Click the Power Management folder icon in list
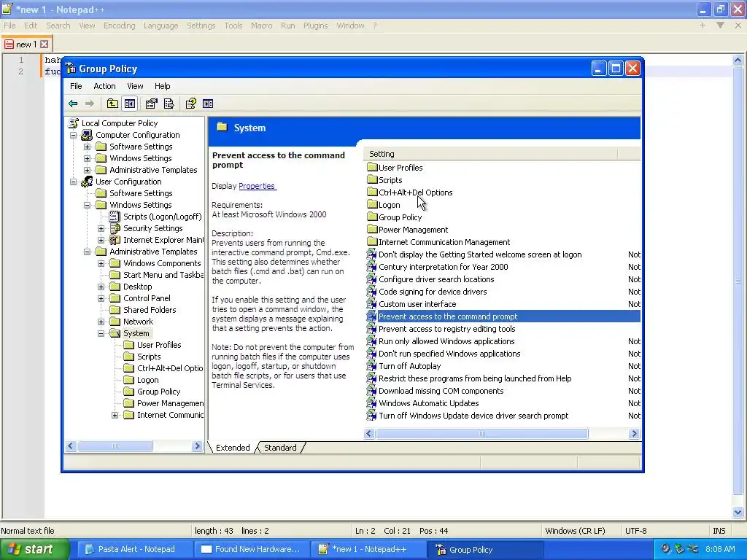Screen dimensions: 747x560 tap(372, 229)
